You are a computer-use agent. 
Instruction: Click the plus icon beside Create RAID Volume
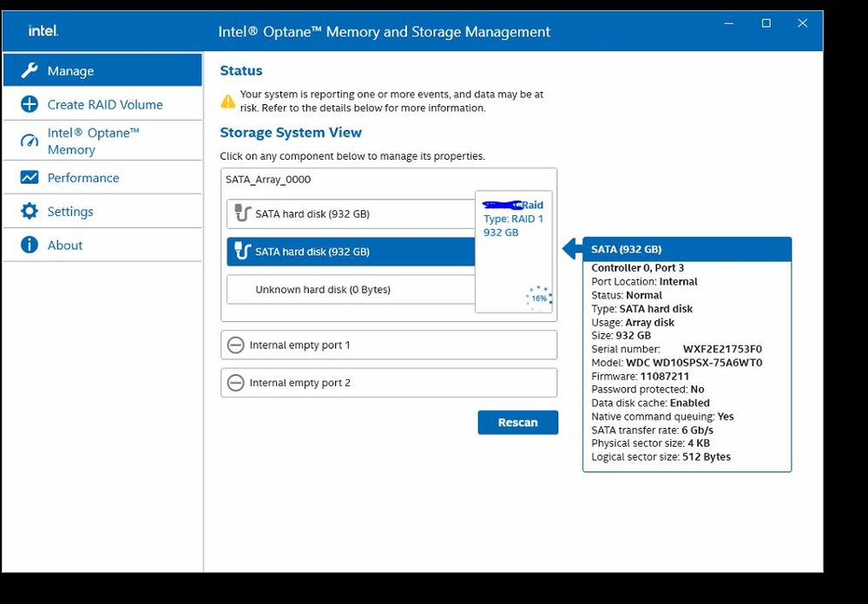click(x=30, y=104)
